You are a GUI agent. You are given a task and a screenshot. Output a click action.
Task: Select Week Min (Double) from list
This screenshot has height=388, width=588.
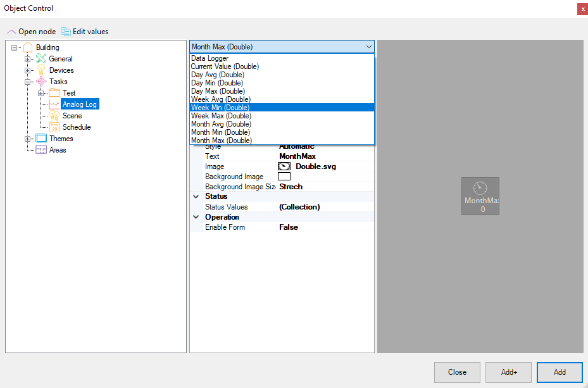tap(220, 108)
